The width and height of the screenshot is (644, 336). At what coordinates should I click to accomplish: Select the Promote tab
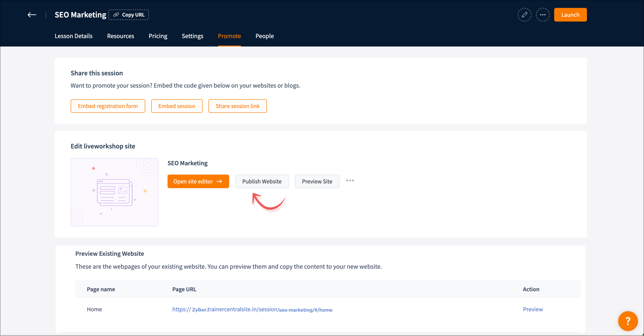pyautogui.click(x=229, y=36)
